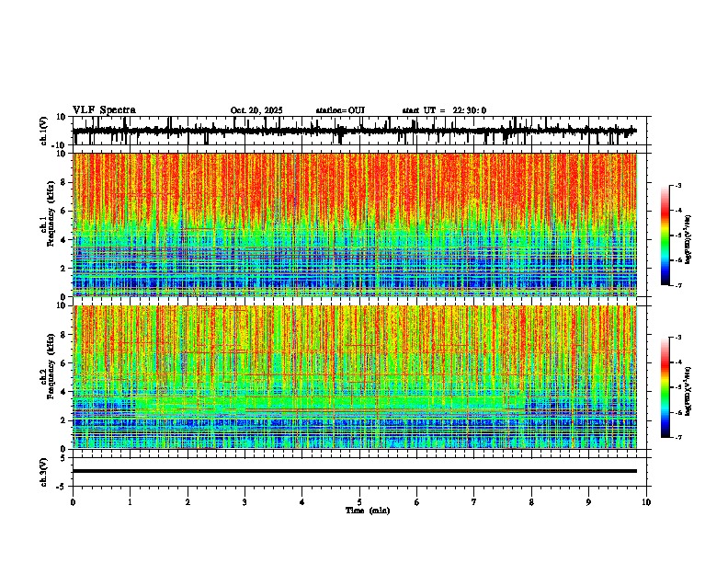Click the 'ch.1(V)' waveform axis label
This screenshot has height=563, width=728.
(44, 131)
